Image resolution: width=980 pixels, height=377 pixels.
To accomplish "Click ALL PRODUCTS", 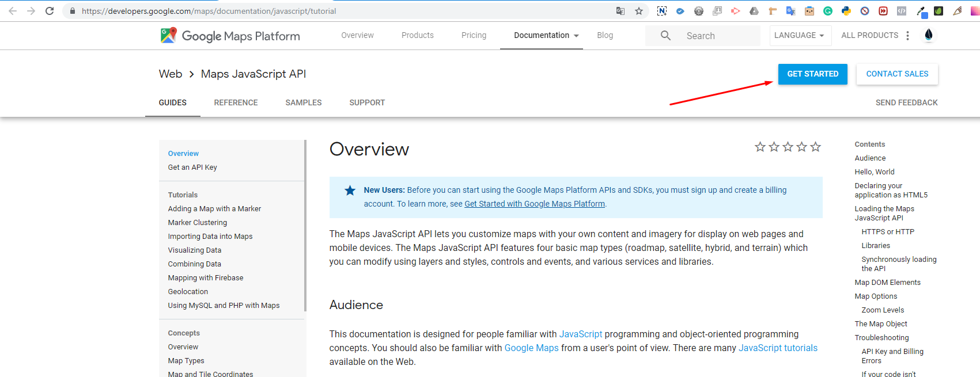I will coord(869,35).
